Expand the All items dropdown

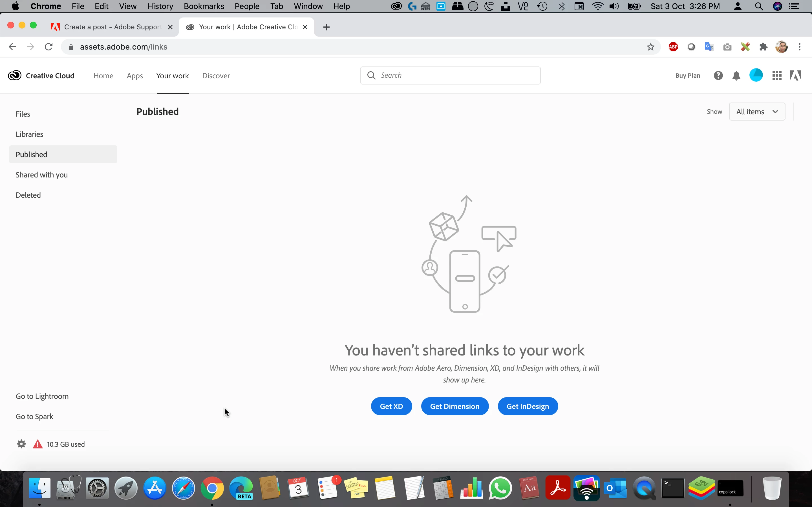pyautogui.click(x=757, y=112)
